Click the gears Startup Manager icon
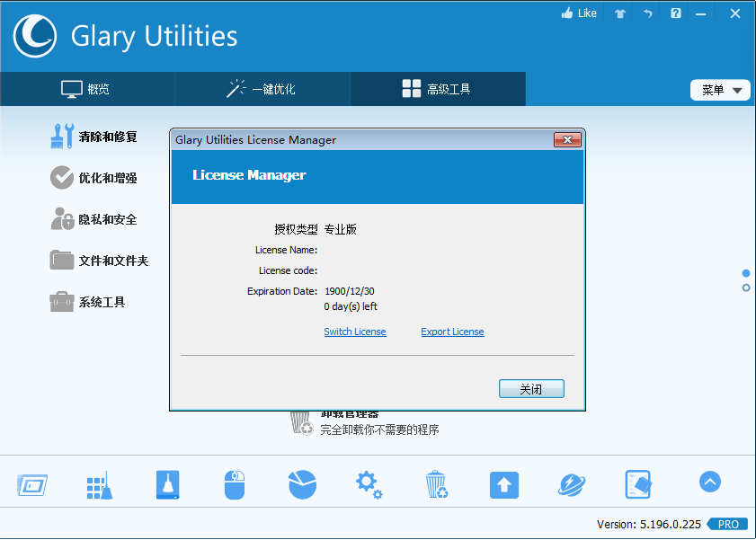The width and height of the screenshot is (756, 540). coord(369,484)
